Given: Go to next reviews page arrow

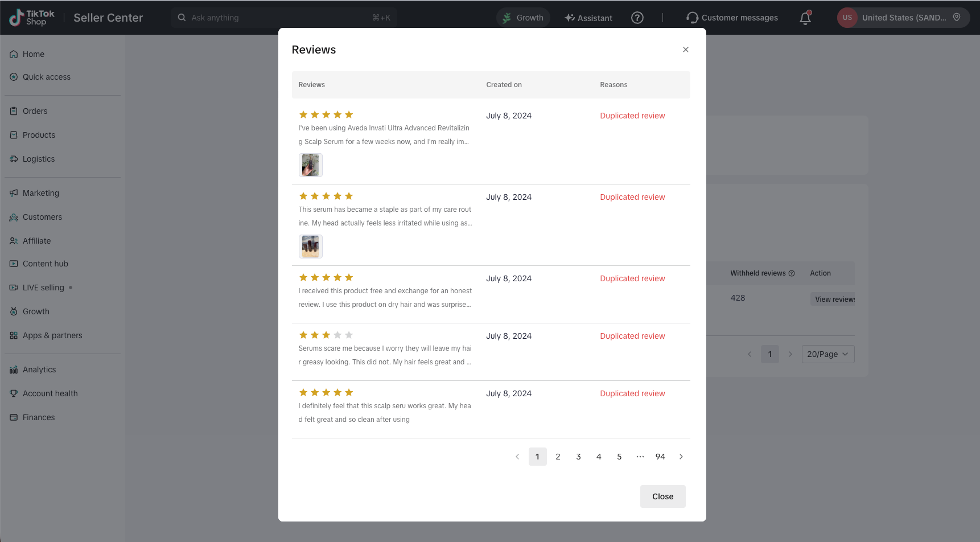Looking at the screenshot, I should (681, 457).
